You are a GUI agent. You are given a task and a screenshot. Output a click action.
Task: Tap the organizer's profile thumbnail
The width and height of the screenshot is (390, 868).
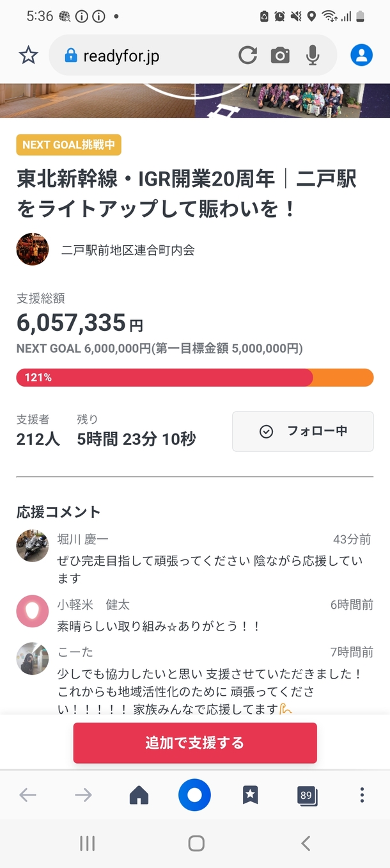pyautogui.click(x=33, y=249)
